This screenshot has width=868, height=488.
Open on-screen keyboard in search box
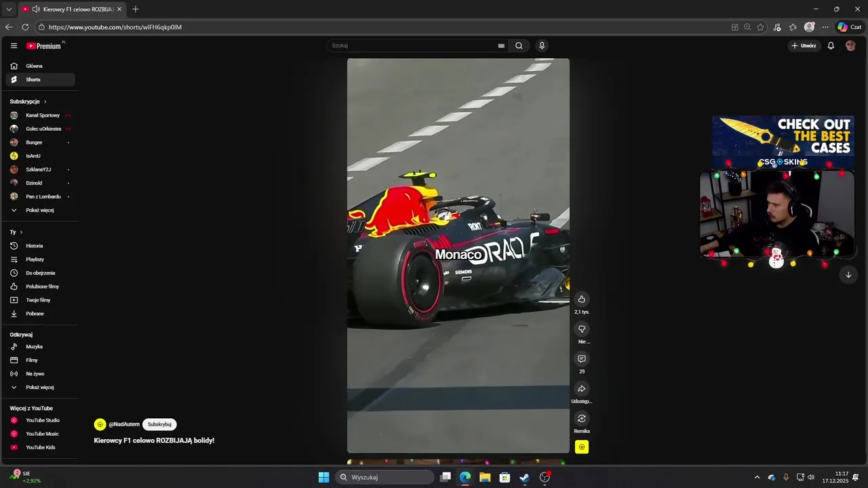[501, 46]
